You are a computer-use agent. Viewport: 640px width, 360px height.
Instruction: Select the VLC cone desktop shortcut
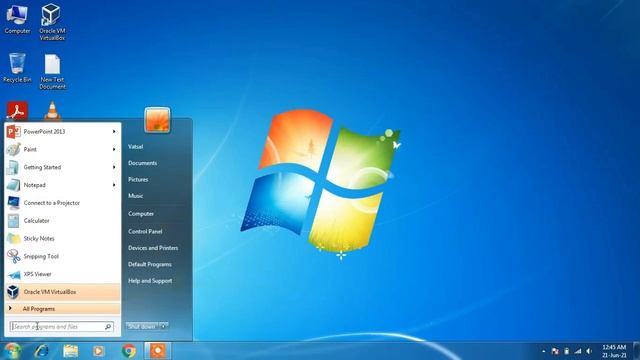pos(52,111)
